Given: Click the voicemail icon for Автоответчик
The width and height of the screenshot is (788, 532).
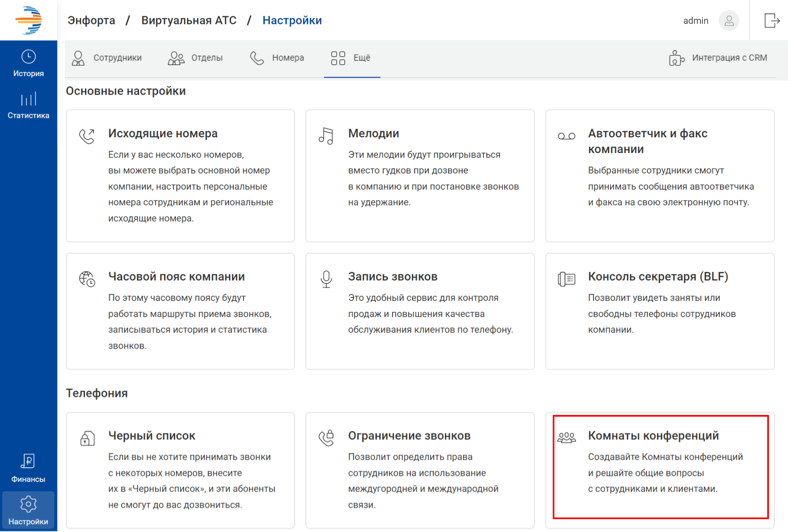Looking at the screenshot, I should click(566, 136).
